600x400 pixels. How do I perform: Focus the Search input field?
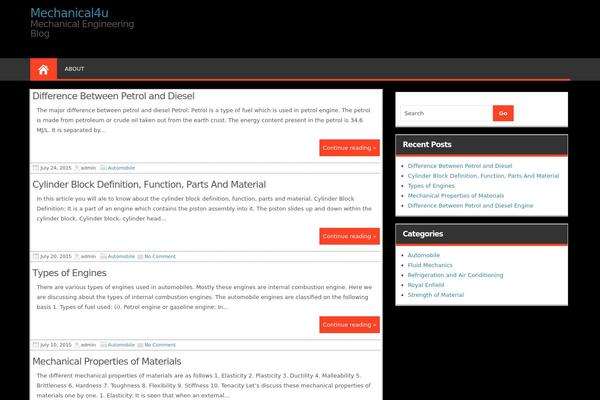tap(446, 113)
